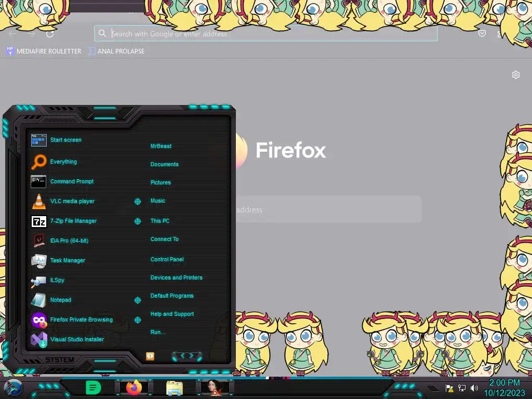Open This PC from start menu
The width and height of the screenshot is (532, 399).
pos(160,221)
